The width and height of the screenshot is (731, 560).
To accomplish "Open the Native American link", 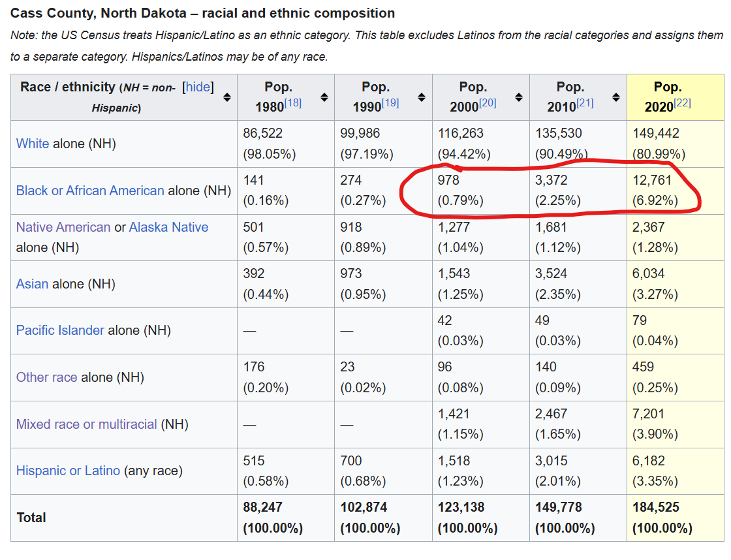I will pyautogui.click(x=63, y=227).
